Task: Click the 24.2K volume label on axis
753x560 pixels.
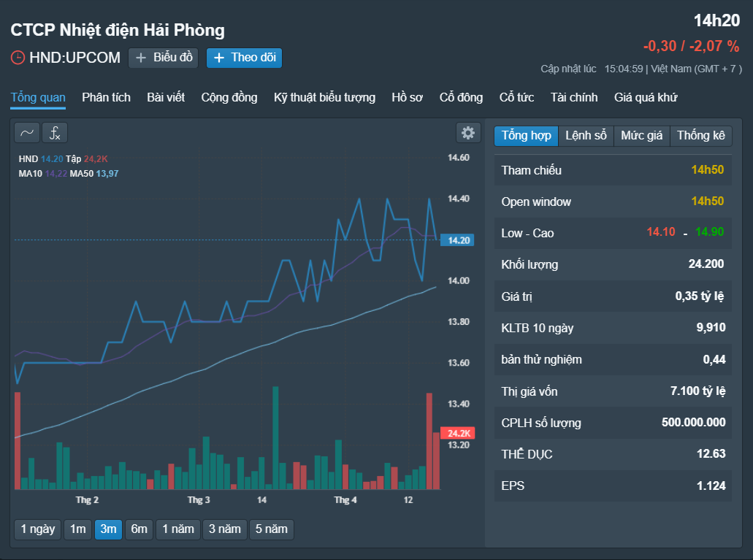Action: click(x=458, y=433)
